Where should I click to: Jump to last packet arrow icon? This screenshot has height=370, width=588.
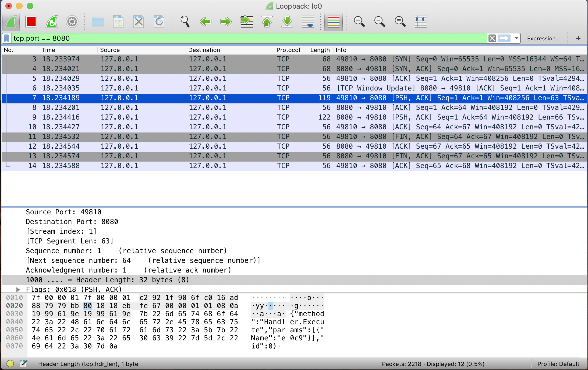click(x=287, y=22)
